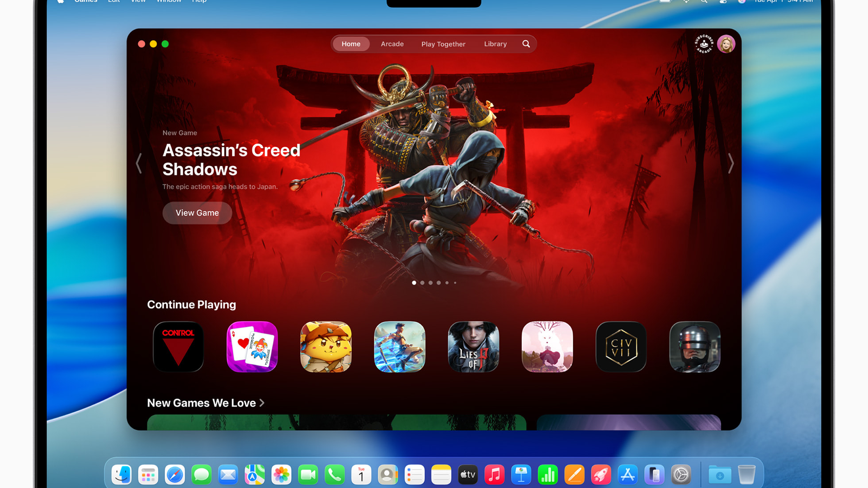Image resolution: width=868 pixels, height=488 pixels.
Task: Open Calendar in the Dock
Action: [361, 475]
